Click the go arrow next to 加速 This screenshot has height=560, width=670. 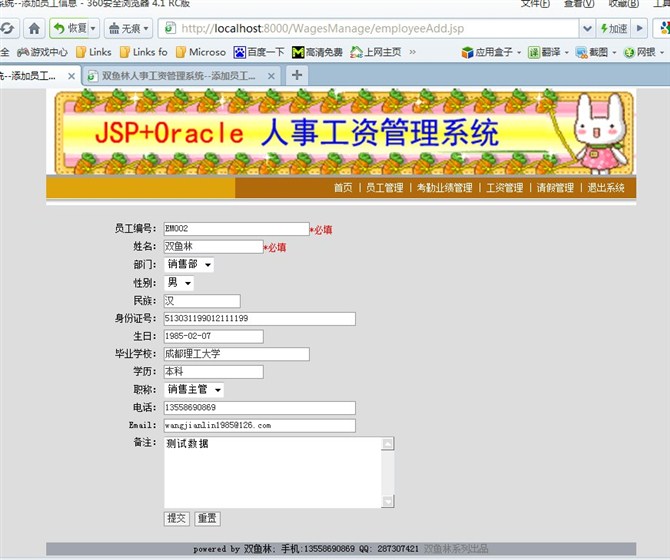coord(640,29)
